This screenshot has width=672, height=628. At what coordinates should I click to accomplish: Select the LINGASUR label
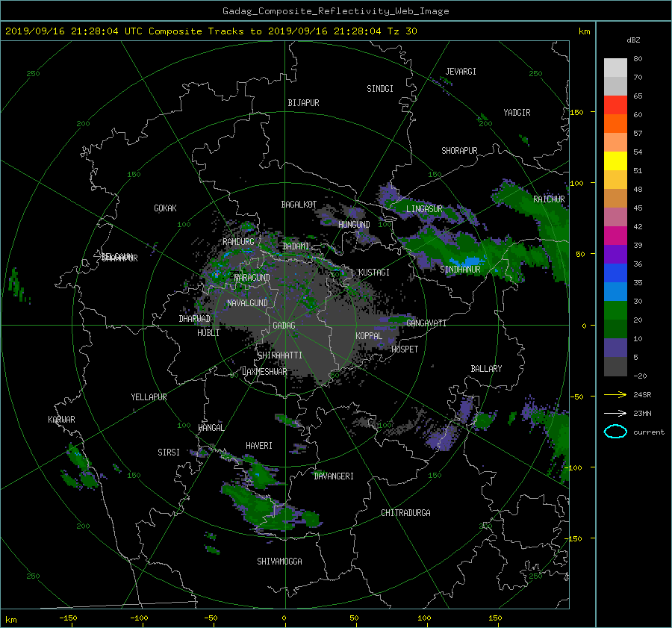pyautogui.click(x=424, y=209)
